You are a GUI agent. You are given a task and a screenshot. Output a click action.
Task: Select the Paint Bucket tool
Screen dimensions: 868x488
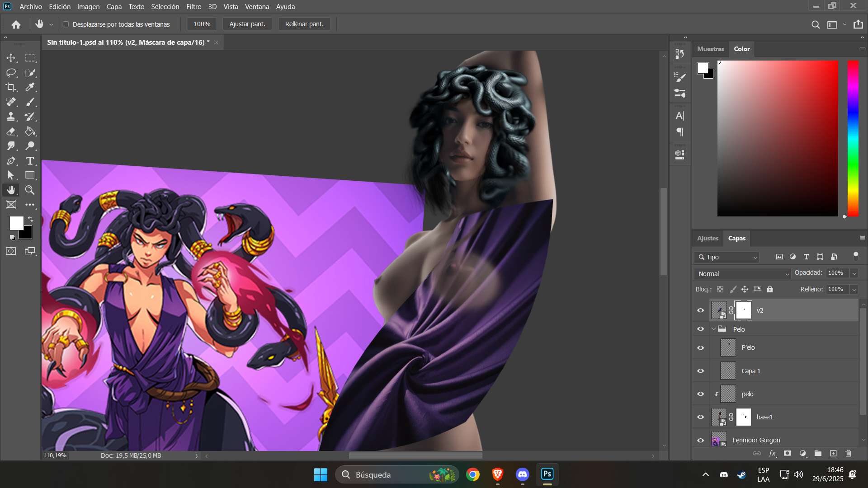30,131
